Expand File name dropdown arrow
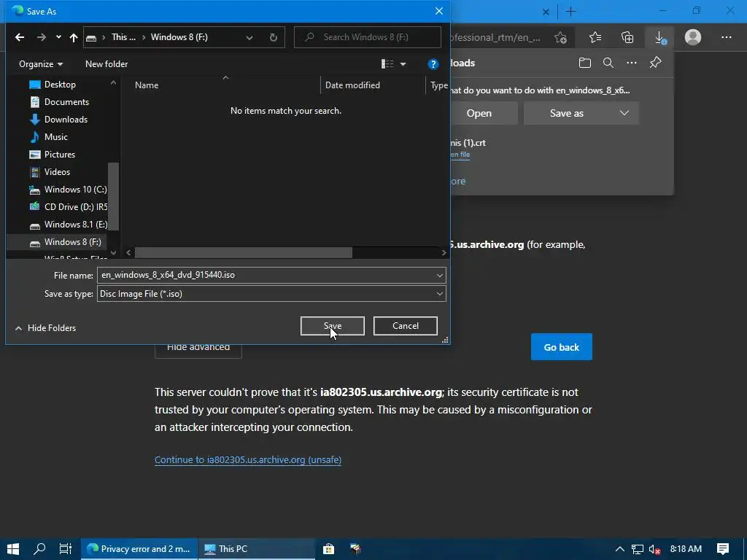Image resolution: width=747 pixels, height=560 pixels. coord(439,275)
